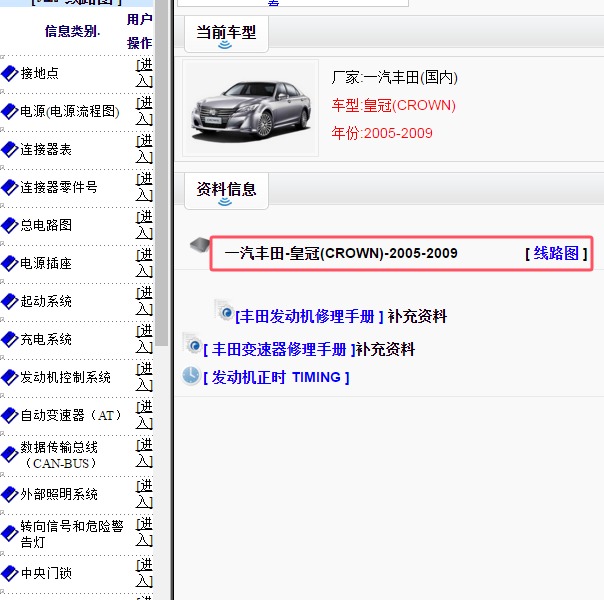The height and width of the screenshot is (600, 604).
Task: Open the [进入] link for 外部照明系统
Action: coord(144,494)
